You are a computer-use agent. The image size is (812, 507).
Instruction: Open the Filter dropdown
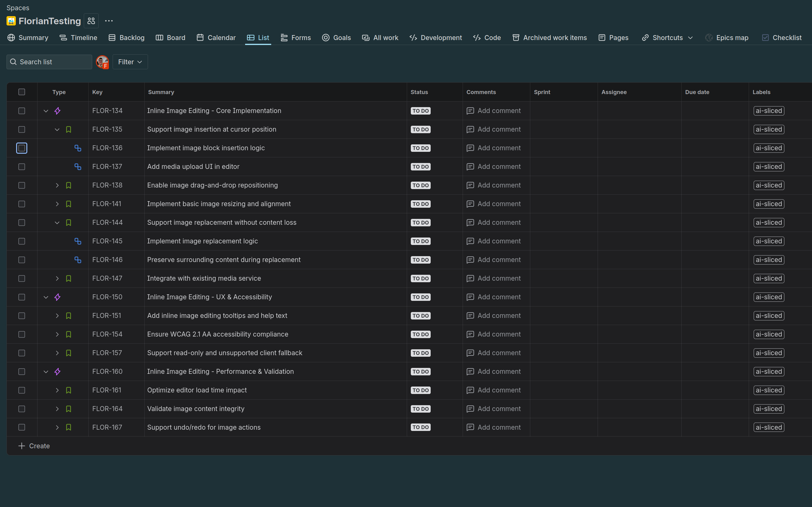click(x=130, y=62)
